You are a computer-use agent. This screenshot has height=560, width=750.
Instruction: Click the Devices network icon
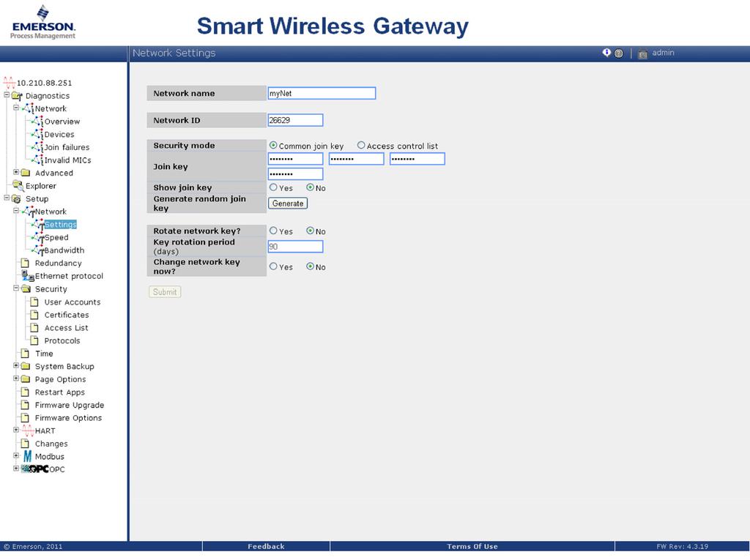[37, 135]
